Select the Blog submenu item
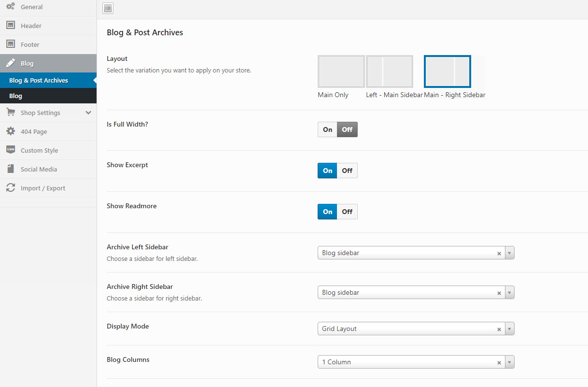 click(x=48, y=96)
